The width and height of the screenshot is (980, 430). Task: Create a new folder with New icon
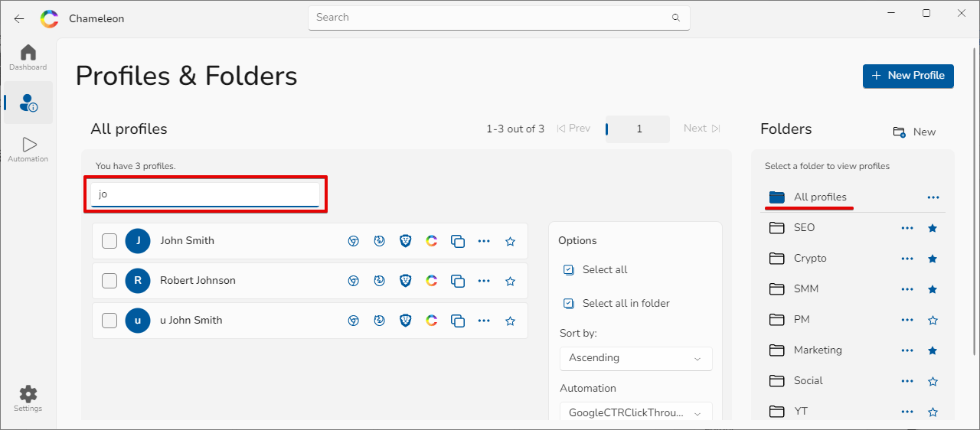click(914, 132)
